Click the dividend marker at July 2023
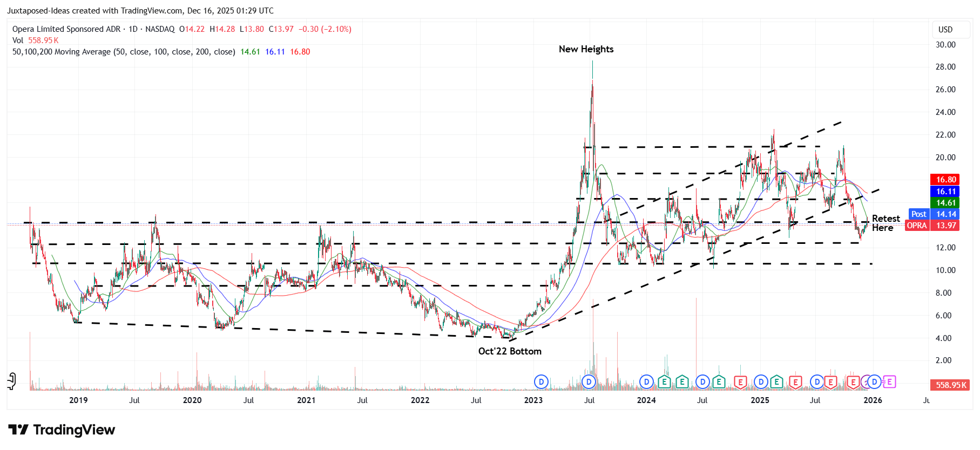 pos(589,382)
